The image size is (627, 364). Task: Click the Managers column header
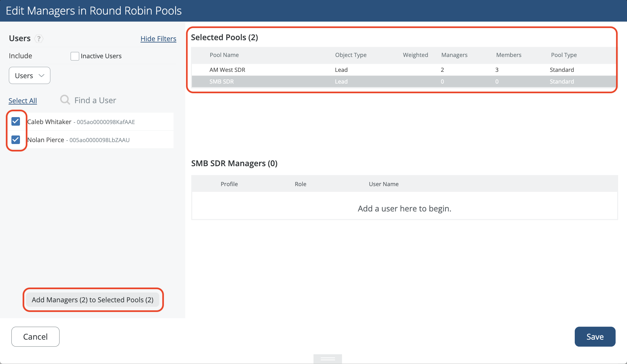(x=454, y=55)
